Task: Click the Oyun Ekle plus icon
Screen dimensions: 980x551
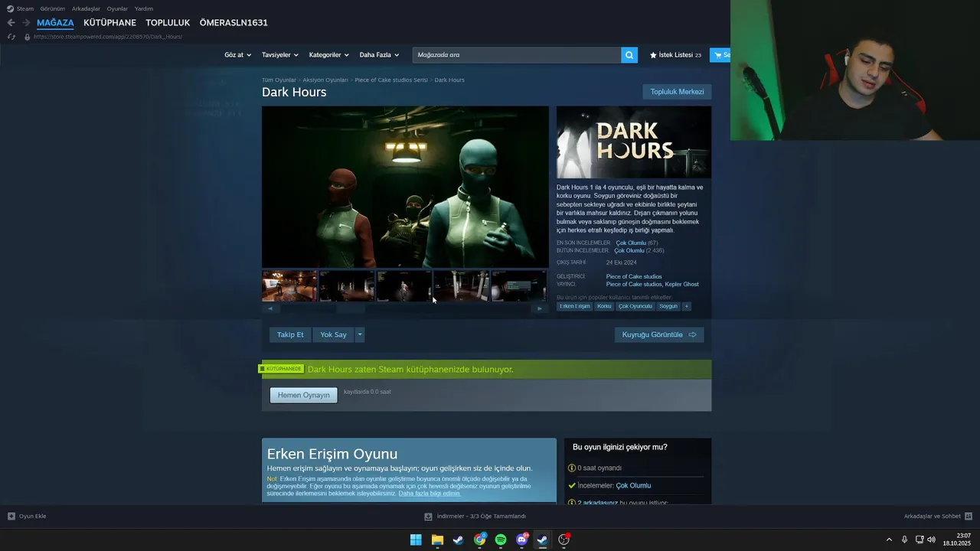Action: (11, 516)
